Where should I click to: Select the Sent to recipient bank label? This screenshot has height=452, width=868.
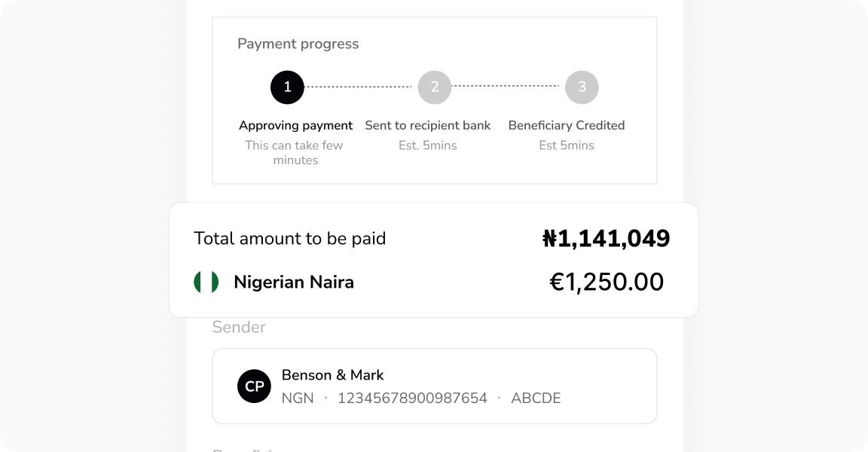click(427, 125)
